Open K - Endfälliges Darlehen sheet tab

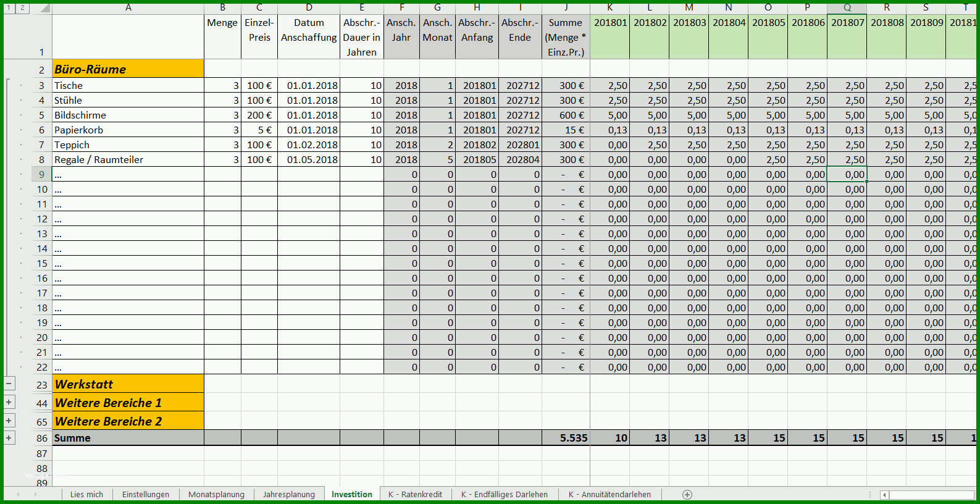tap(505, 495)
